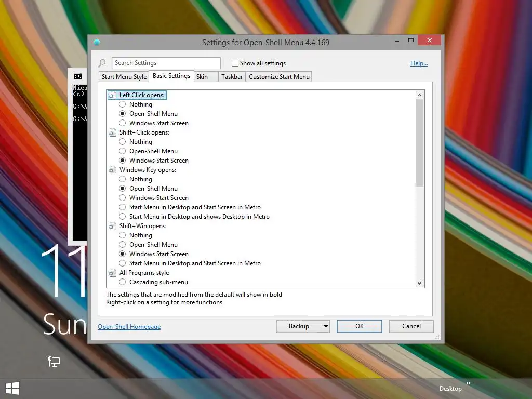Image resolution: width=532 pixels, height=399 pixels.
Task: Click the settings icon beside Left Click opens
Action: (112, 96)
